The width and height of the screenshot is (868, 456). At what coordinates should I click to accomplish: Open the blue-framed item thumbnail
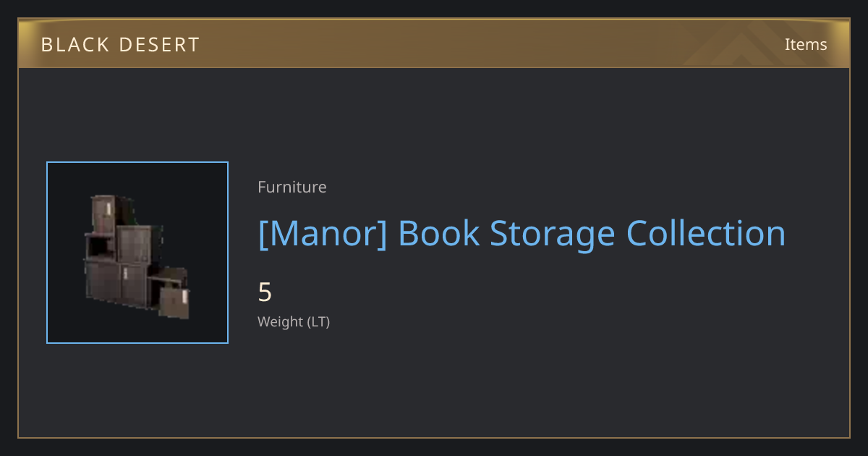tap(137, 253)
